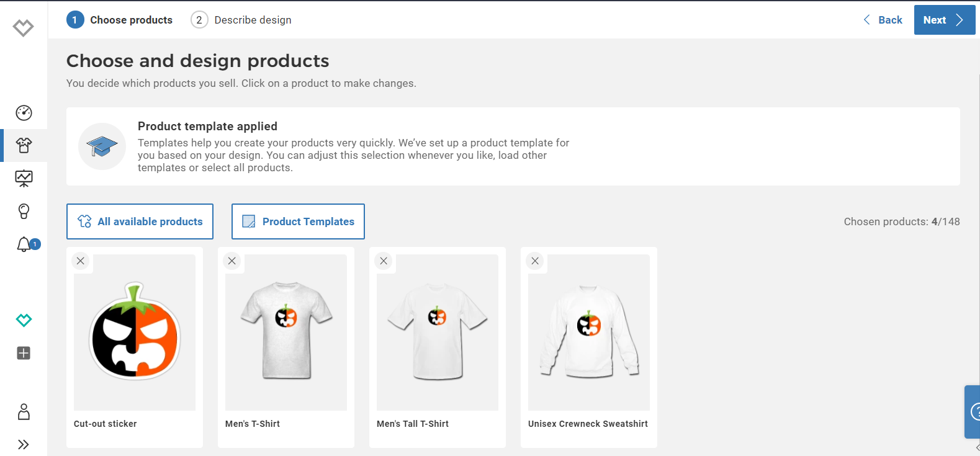The height and width of the screenshot is (456, 980).
Task: Remove the Cut-out sticker product
Action: click(81, 261)
